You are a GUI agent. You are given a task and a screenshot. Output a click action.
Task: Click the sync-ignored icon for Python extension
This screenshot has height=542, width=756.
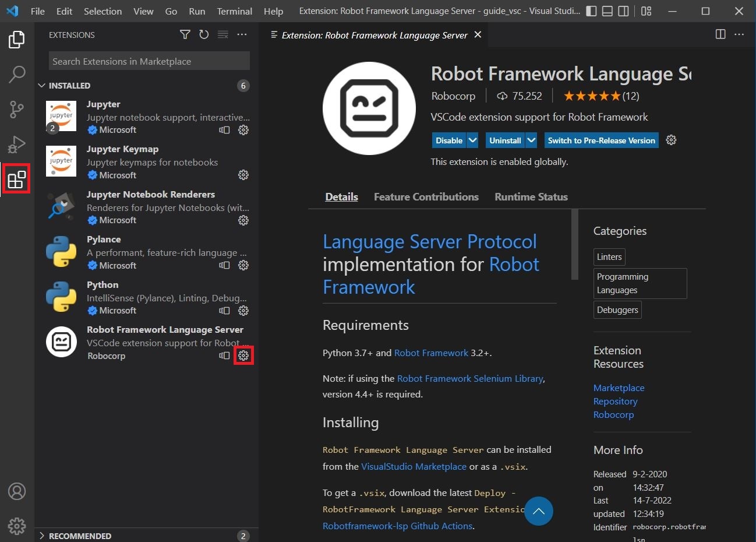(224, 311)
